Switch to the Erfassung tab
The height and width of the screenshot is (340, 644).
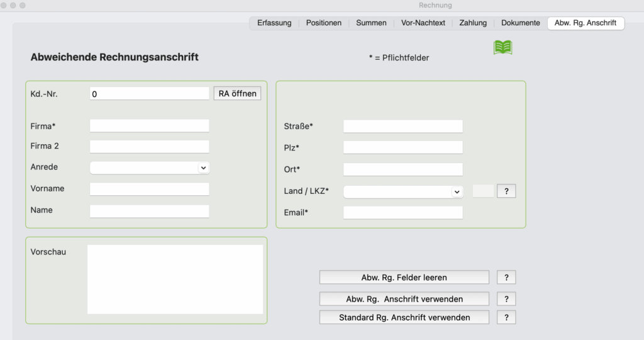[x=274, y=23]
